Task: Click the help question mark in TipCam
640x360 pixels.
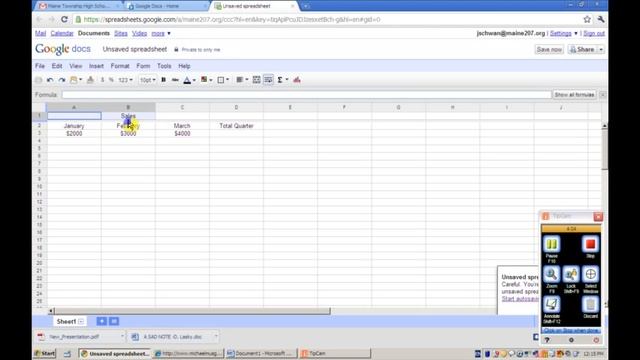Action: coord(547,340)
